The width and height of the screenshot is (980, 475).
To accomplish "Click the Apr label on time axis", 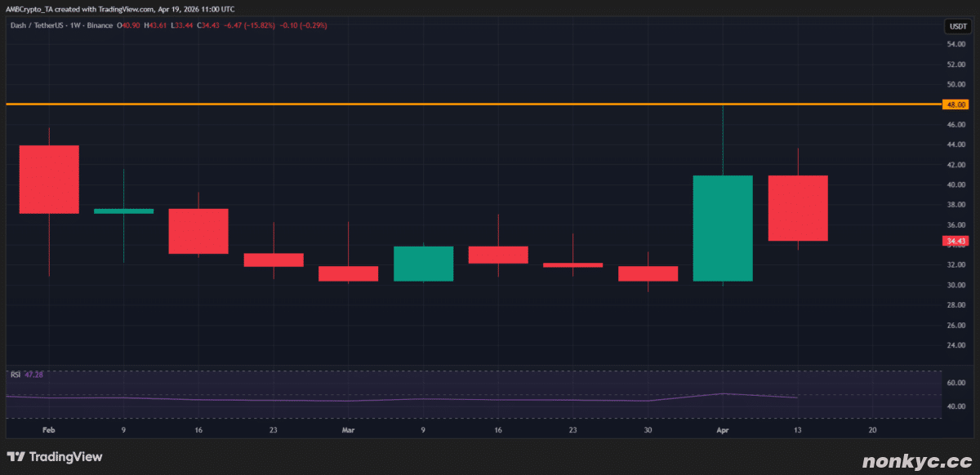I will pos(723,429).
